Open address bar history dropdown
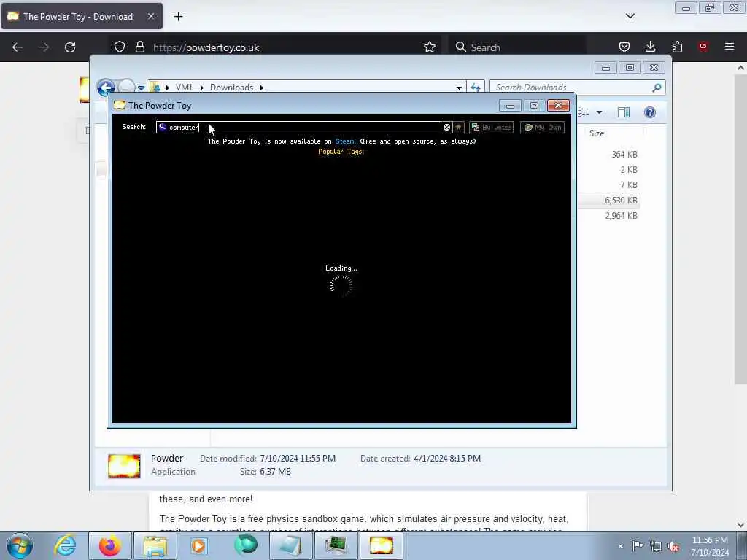Viewport: 747px width, 560px height. 459,87
